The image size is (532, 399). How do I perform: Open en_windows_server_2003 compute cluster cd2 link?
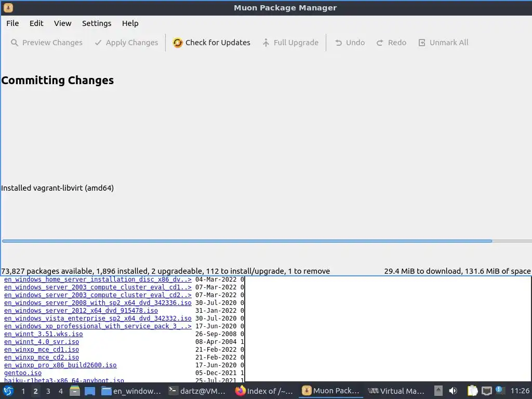(x=98, y=295)
